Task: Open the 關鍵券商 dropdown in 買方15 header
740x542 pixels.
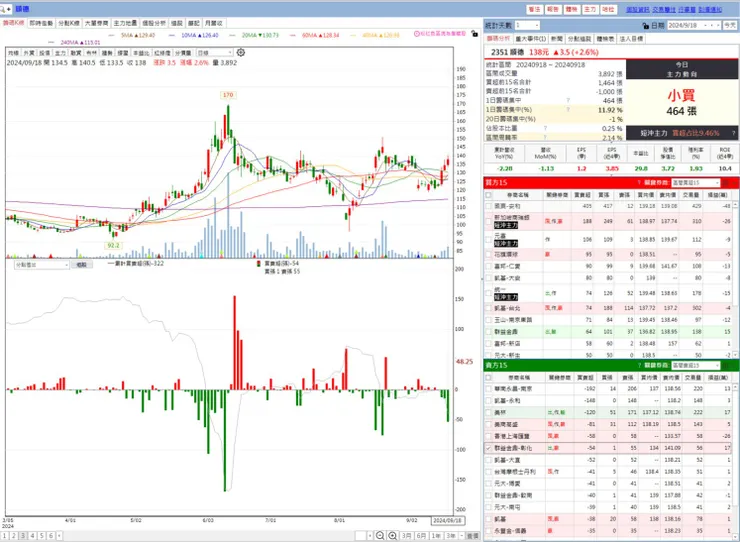Action: (696, 183)
